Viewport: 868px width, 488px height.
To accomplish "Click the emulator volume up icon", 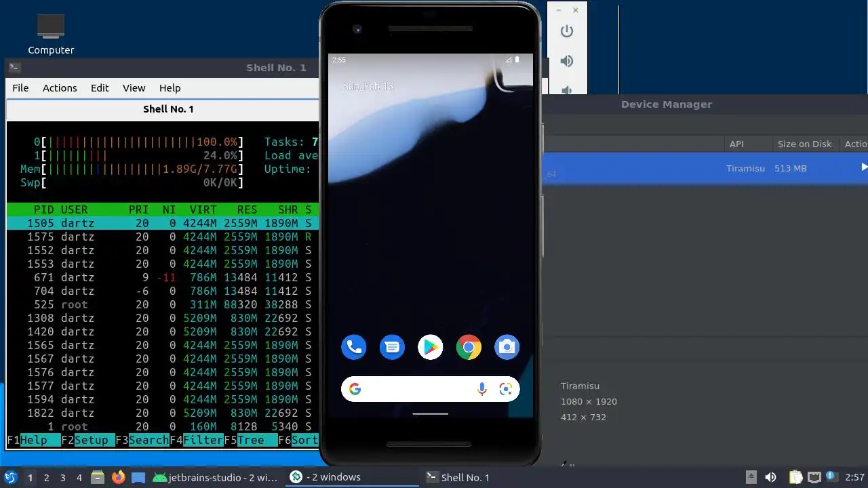I will (567, 61).
